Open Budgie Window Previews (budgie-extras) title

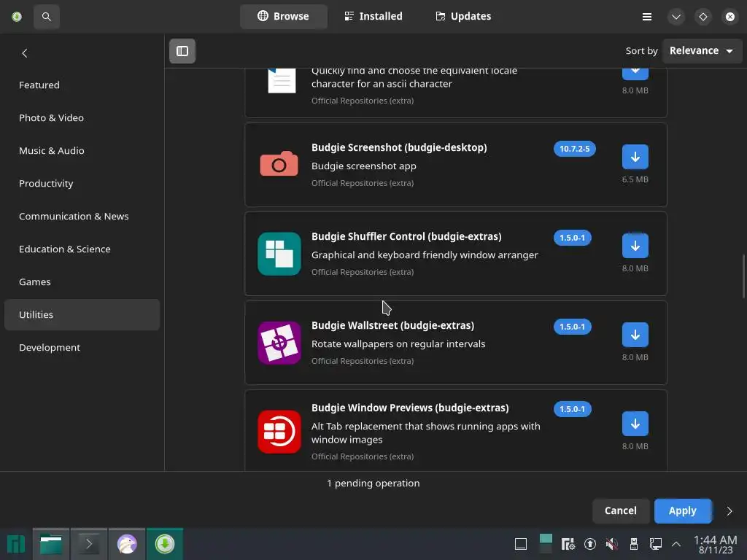[410, 408]
